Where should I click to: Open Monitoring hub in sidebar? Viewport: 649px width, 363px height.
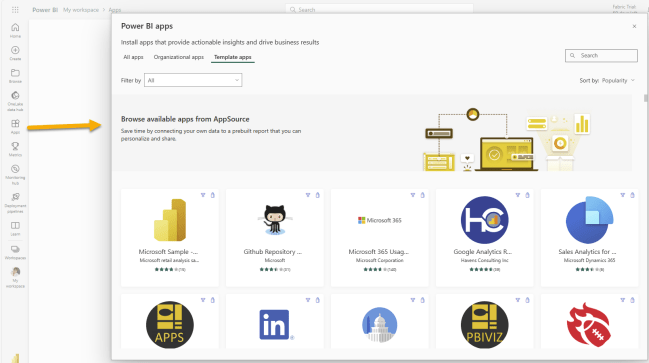point(15,174)
